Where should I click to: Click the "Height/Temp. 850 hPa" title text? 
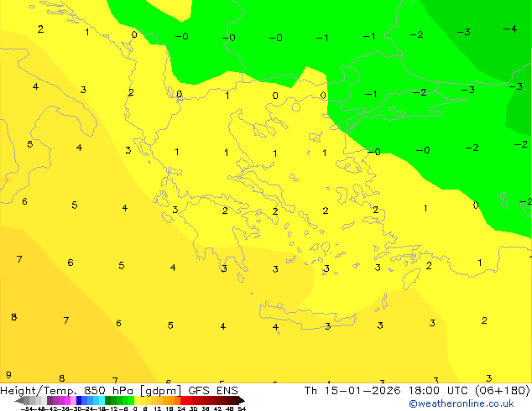(x=68, y=390)
